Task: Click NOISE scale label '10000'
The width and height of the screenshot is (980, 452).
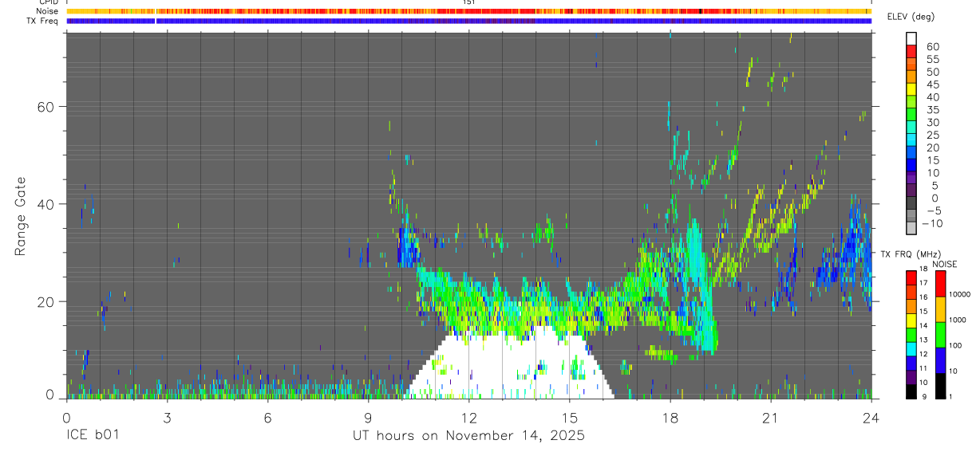Action: pos(960,296)
